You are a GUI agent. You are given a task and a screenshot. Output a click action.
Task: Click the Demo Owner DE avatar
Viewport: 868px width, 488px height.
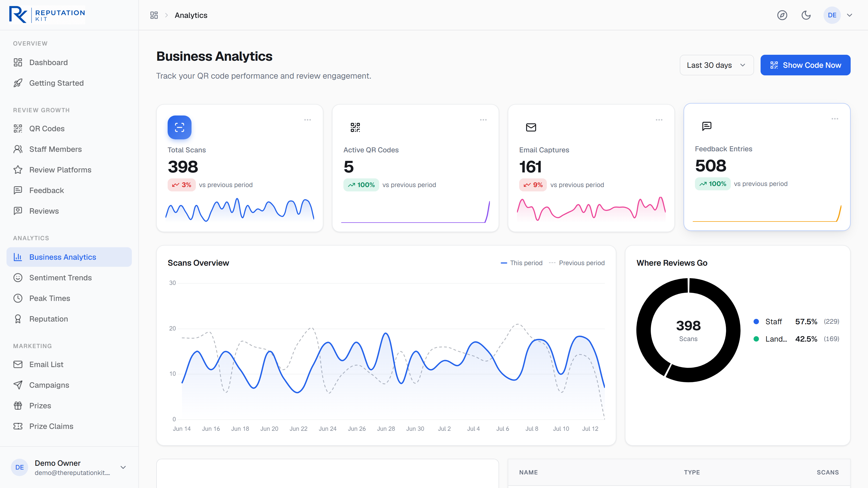[x=20, y=467]
